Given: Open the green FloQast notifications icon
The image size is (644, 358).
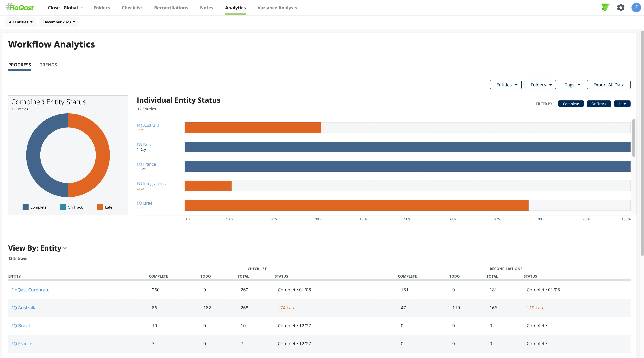Looking at the screenshot, I should tap(605, 7).
